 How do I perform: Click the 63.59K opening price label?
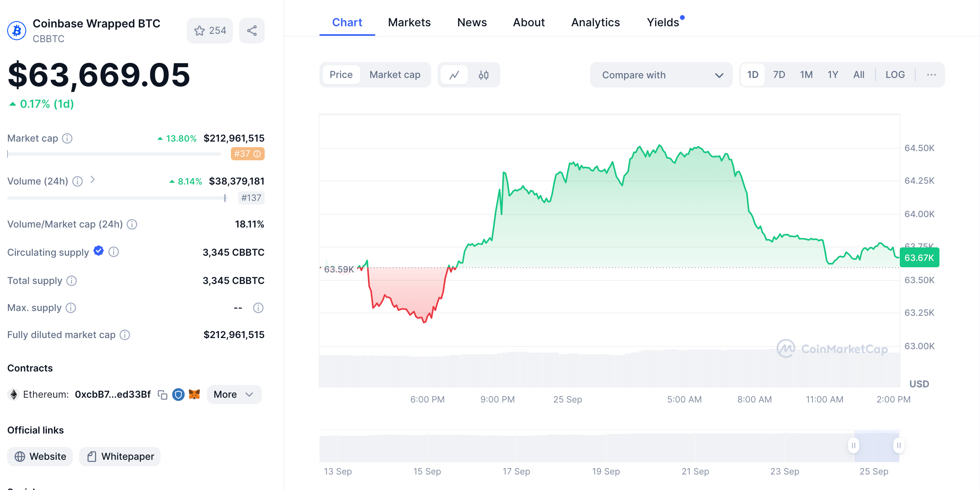tap(339, 270)
